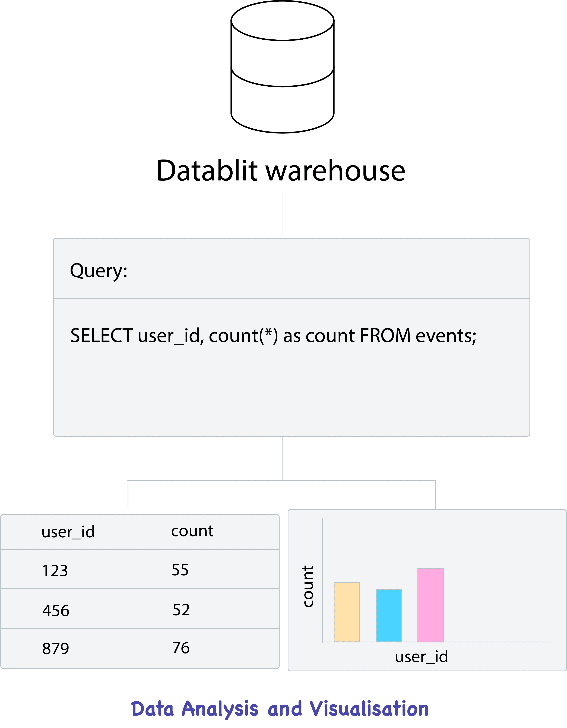
Task: Click the SELECT user_id SQL query text
Action: pos(273,335)
